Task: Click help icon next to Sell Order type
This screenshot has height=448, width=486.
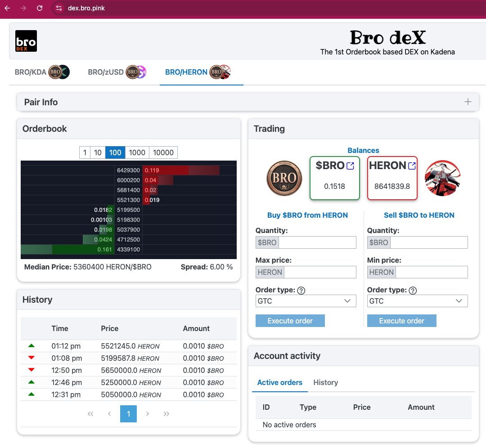Action: (x=413, y=290)
